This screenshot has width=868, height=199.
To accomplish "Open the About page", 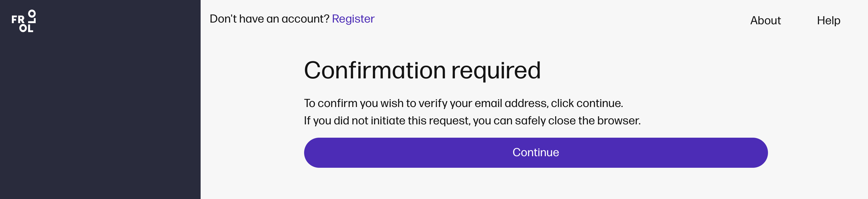I will tap(765, 21).
